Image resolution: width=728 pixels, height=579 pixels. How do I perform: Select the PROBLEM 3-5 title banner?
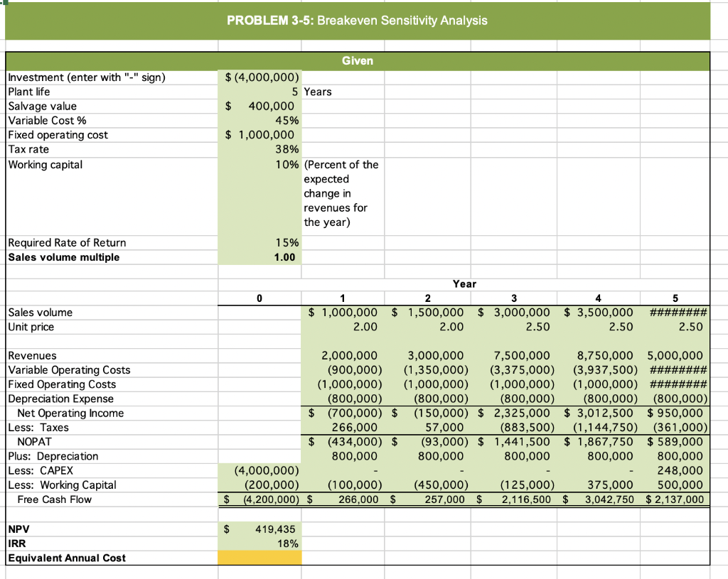click(357, 21)
